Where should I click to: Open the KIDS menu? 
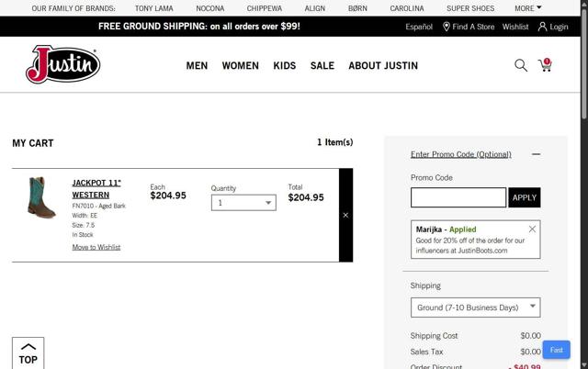click(x=285, y=65)
